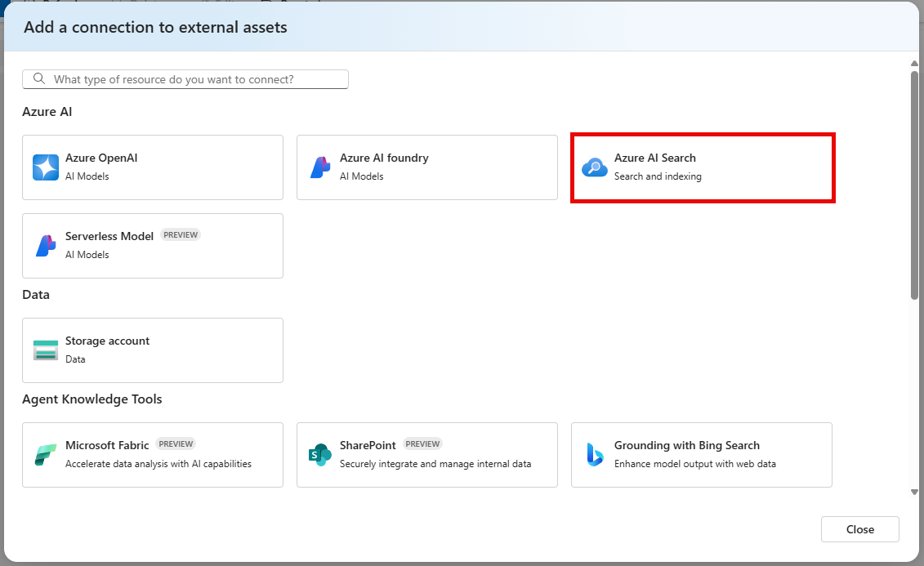Click the scrollbar up arrow

coord(914,62)
